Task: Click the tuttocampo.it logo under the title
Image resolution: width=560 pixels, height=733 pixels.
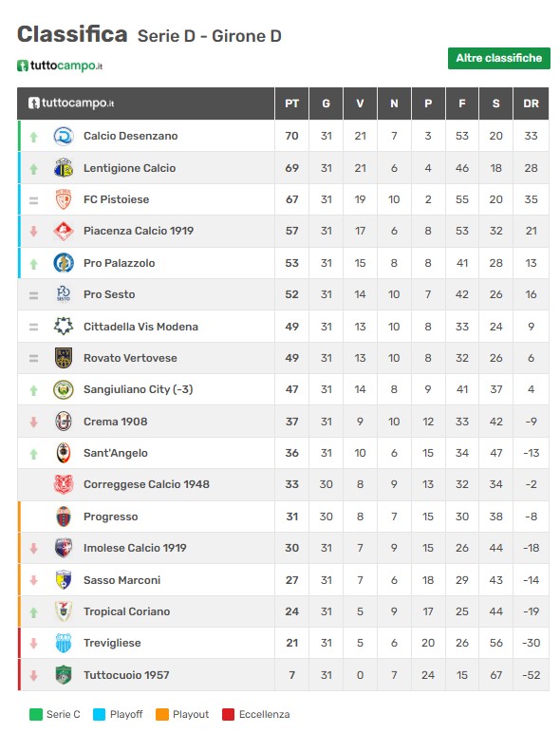Action: pyautogui.click(x=60, y=66)
